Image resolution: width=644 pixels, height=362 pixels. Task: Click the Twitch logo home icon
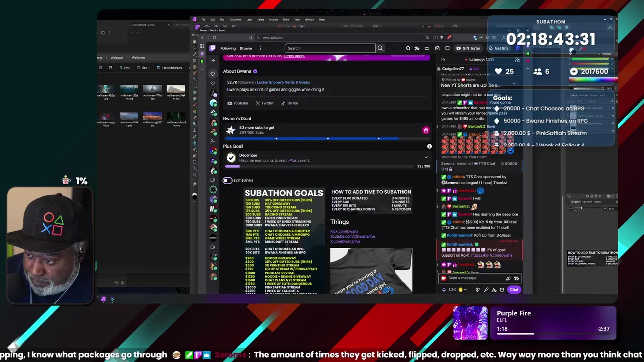pyautogui.click(x=213, y=48)
